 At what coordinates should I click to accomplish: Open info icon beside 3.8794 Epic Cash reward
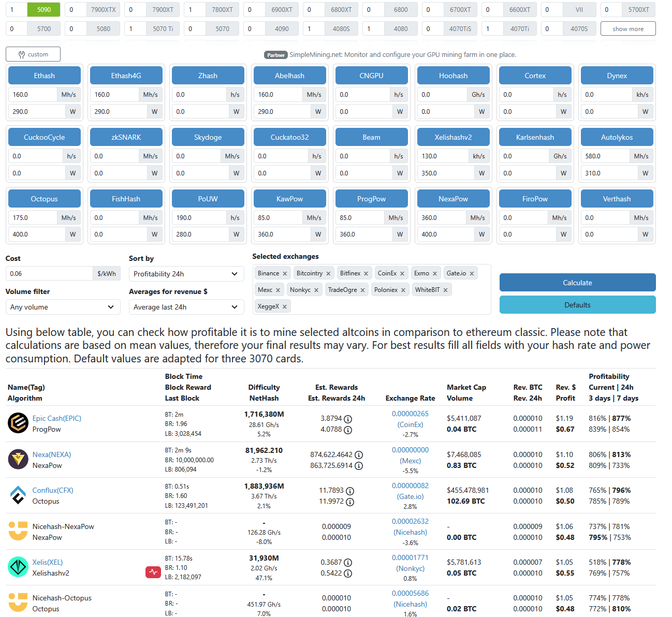click(x=348, y=419)
